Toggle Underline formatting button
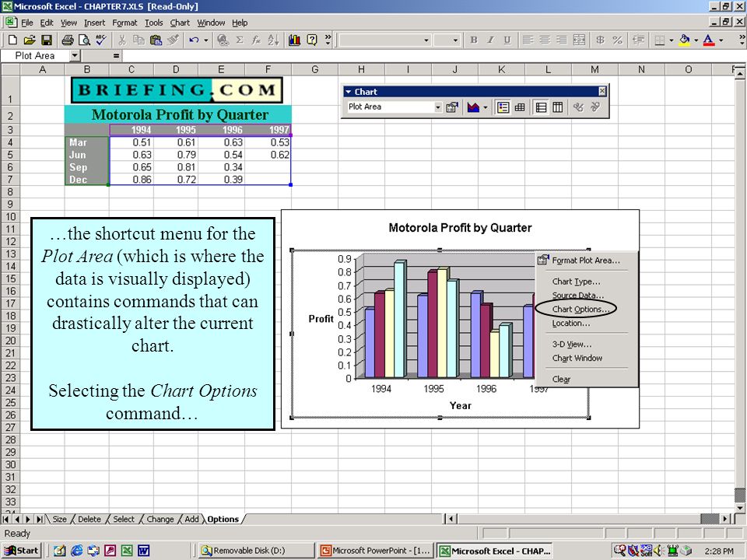 507,40
